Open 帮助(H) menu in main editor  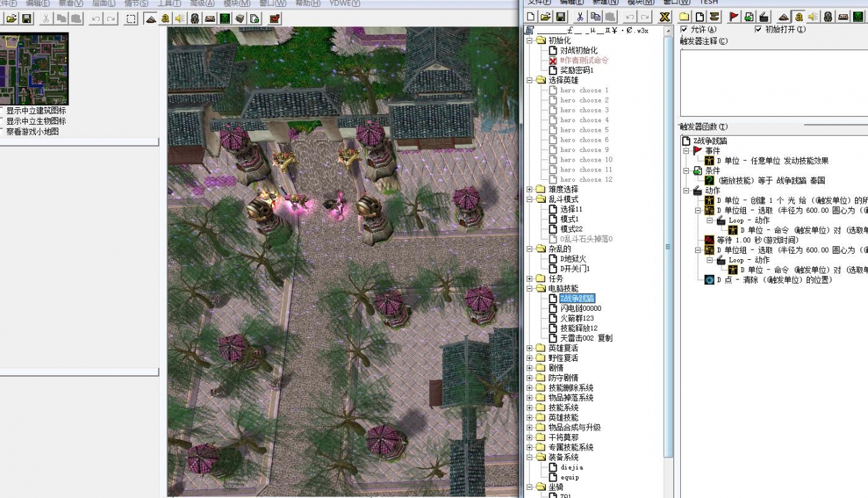[307, 3]
